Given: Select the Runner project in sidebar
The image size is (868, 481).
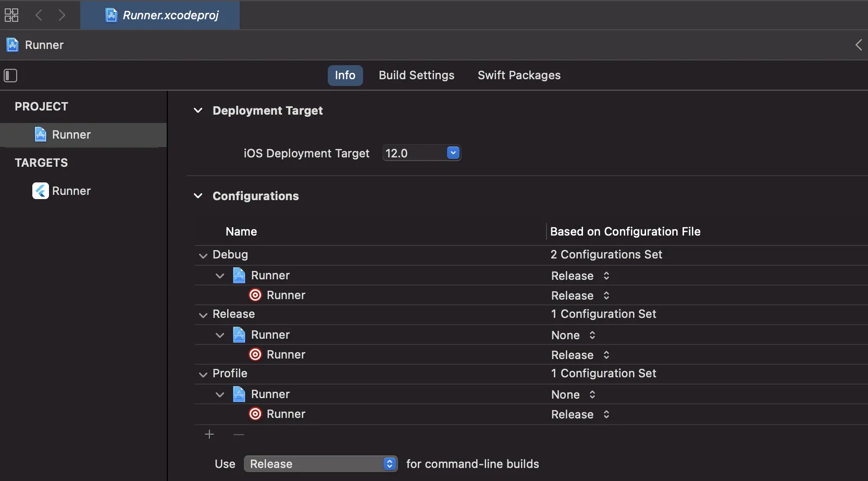Looking at the screenshot, I should (71, 135).
